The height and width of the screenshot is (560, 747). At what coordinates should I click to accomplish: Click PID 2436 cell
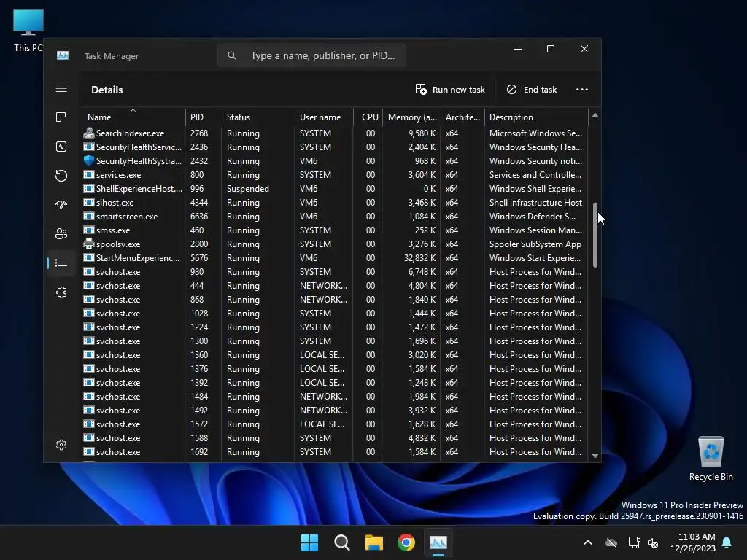pyautogui.click(x=199, y=147)
